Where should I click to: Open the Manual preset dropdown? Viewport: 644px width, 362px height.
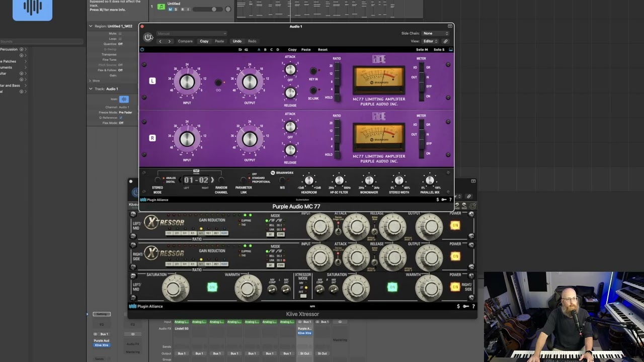pyautogui.click(x=191, y=34)
